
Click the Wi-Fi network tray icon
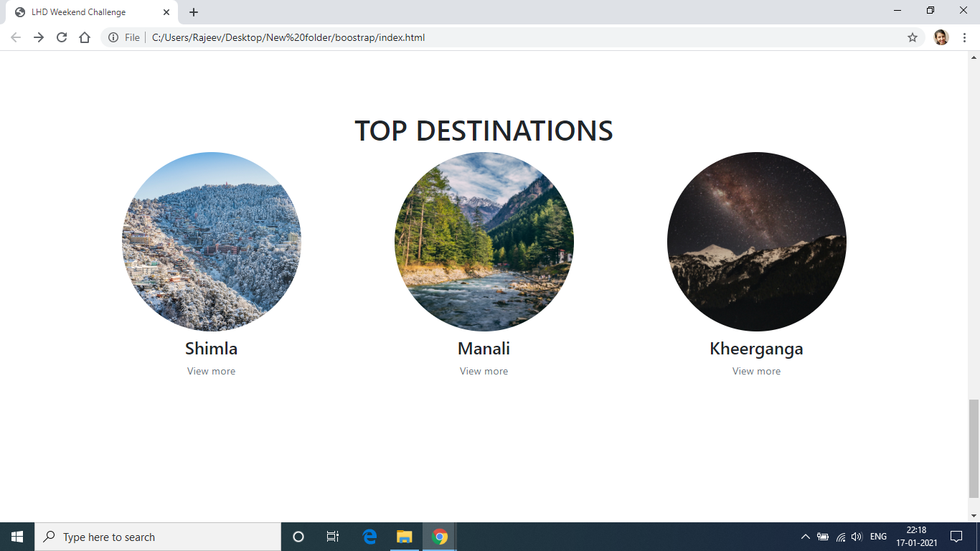840,537
